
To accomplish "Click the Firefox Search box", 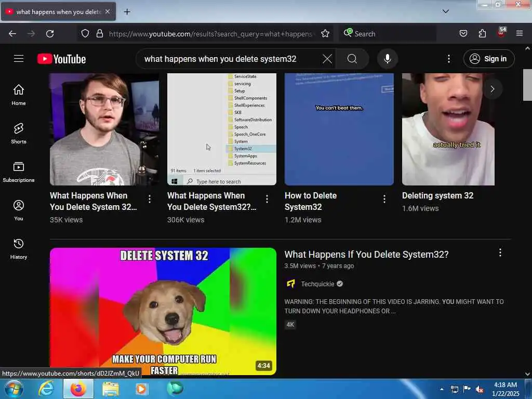I will pos(388,34).
